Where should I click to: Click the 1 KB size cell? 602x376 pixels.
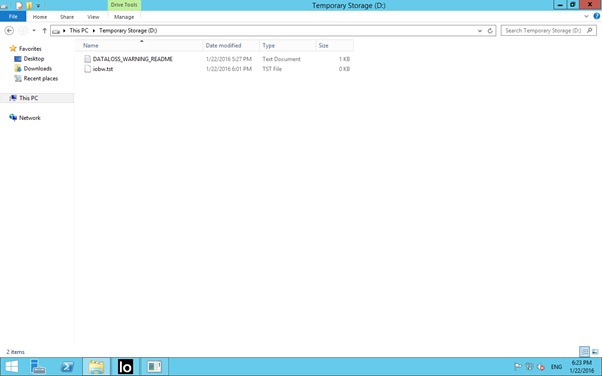pyautogui.click(x=344, y=59)
